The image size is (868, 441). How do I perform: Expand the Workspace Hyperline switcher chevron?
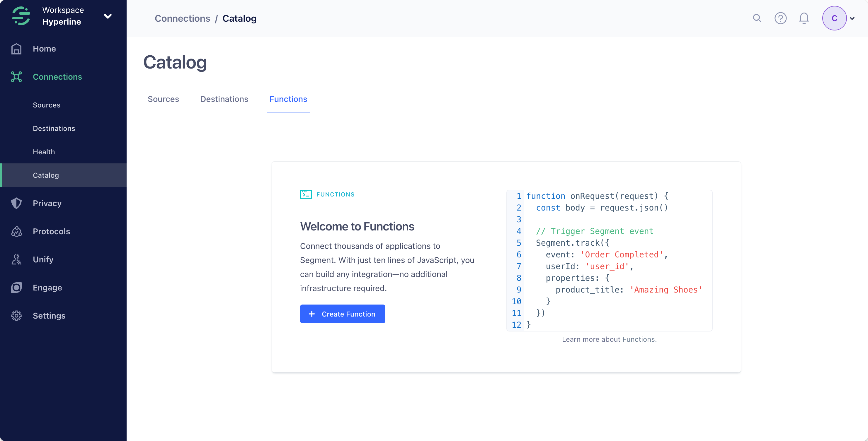coord(108,16)
